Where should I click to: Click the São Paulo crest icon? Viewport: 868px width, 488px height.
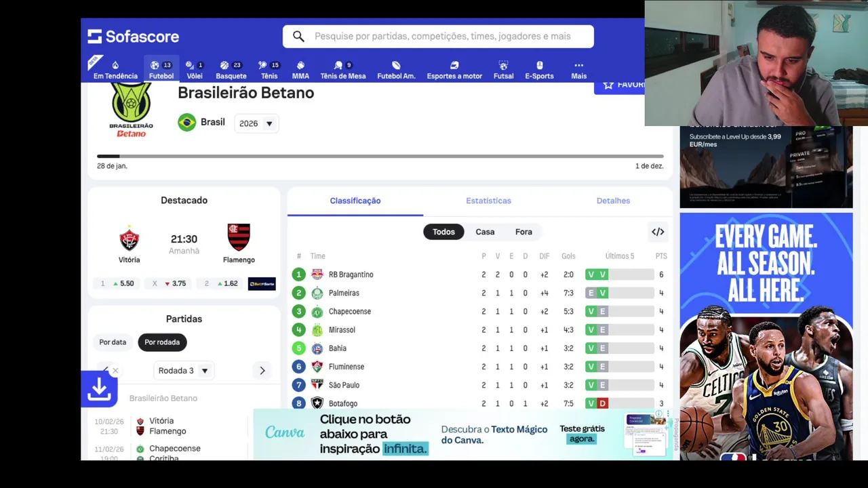click(x=317, y=385)
